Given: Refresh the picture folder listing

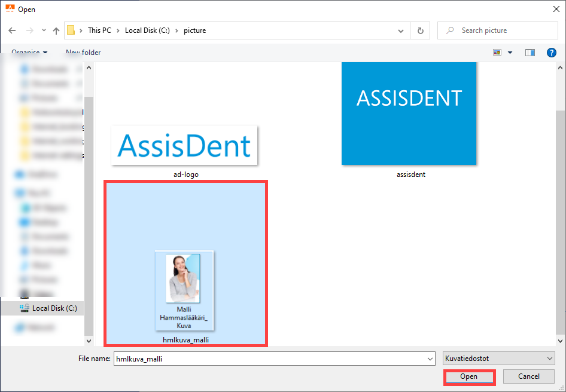Looking at the screenshot, I should [420, 30].
